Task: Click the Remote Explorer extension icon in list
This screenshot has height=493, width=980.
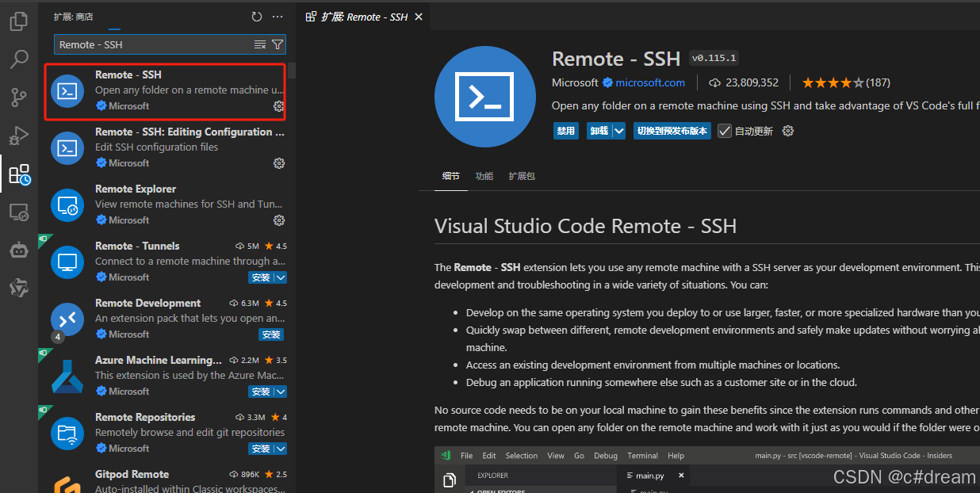Action: pos(67,204)
